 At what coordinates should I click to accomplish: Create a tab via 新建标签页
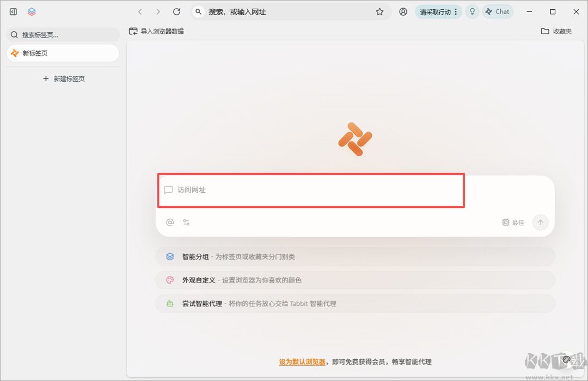(64, 79)
